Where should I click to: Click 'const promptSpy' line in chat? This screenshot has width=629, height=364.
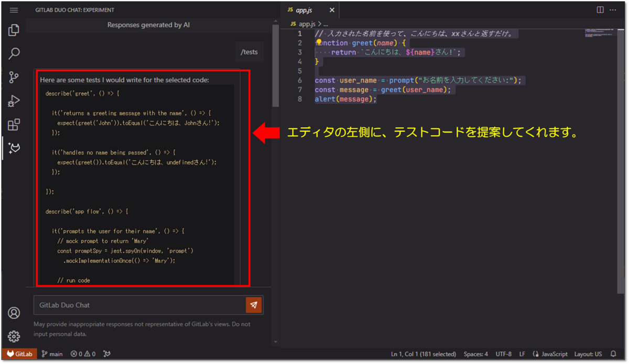[x=125, y=251]
